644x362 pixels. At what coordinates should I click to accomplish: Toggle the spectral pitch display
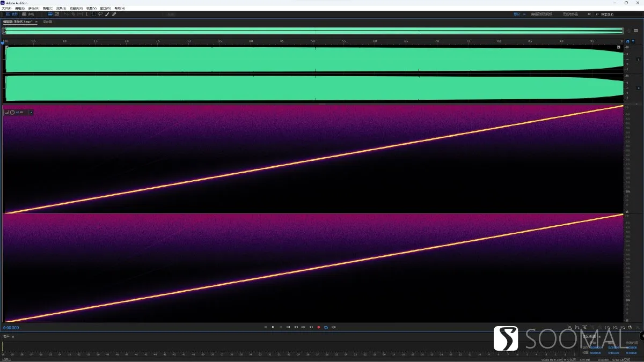click(56, 14)
